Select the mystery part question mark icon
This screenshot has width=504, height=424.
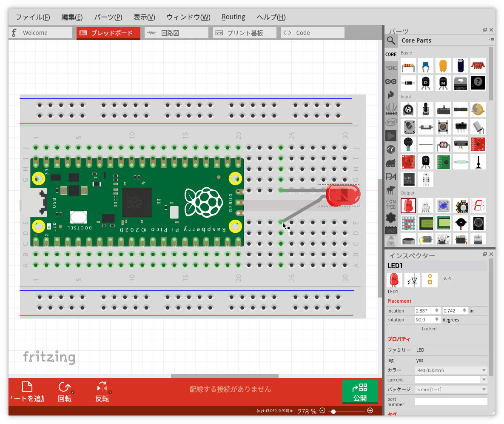[478, 83]
